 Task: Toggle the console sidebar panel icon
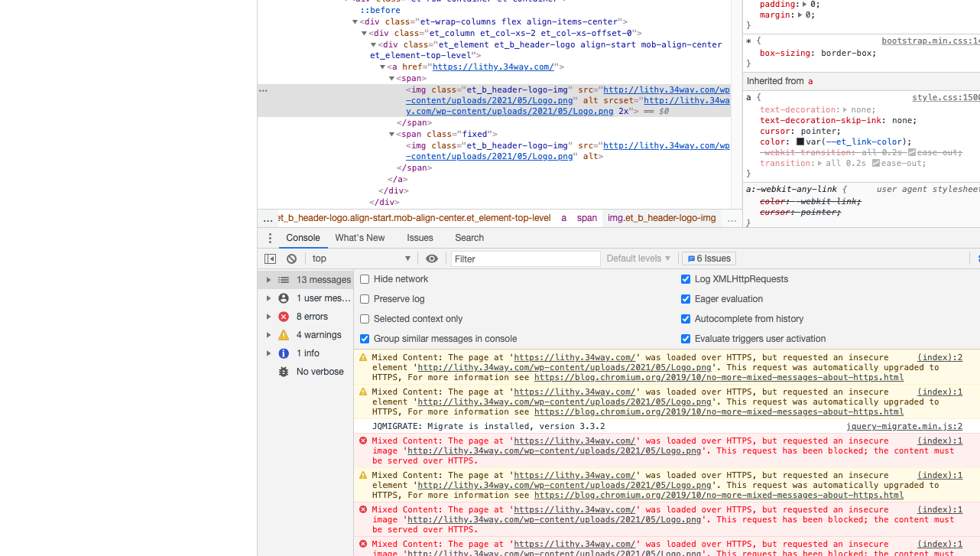point(270,258)
